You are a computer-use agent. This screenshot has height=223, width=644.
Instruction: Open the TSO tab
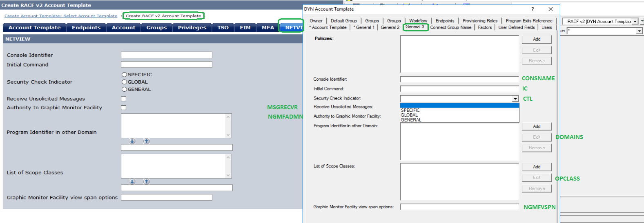click(223, 28)
